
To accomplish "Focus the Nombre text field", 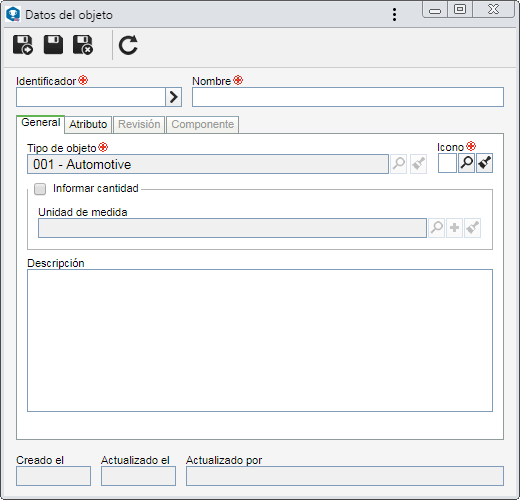I will [x=348, y=97].
